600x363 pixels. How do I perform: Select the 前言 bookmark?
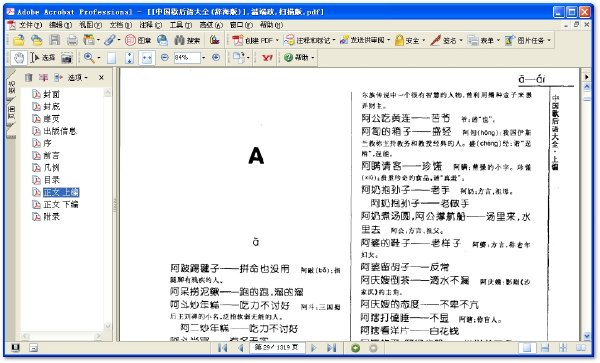coord(52,155)
